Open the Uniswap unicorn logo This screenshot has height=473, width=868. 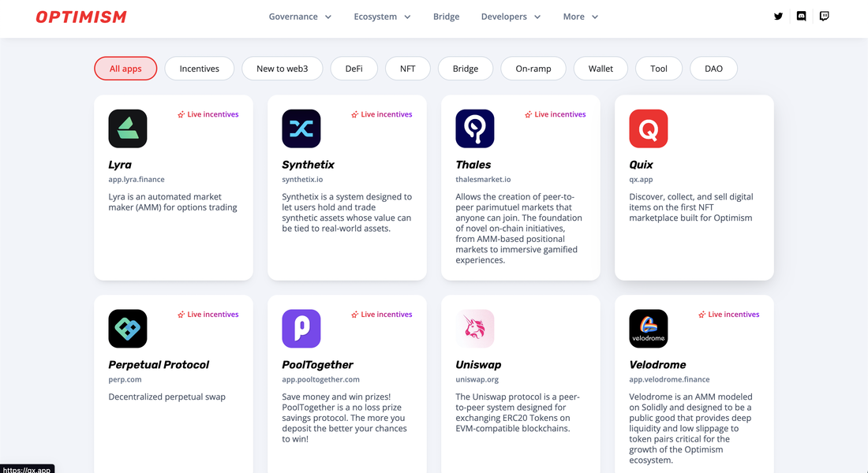click(475, 329)
